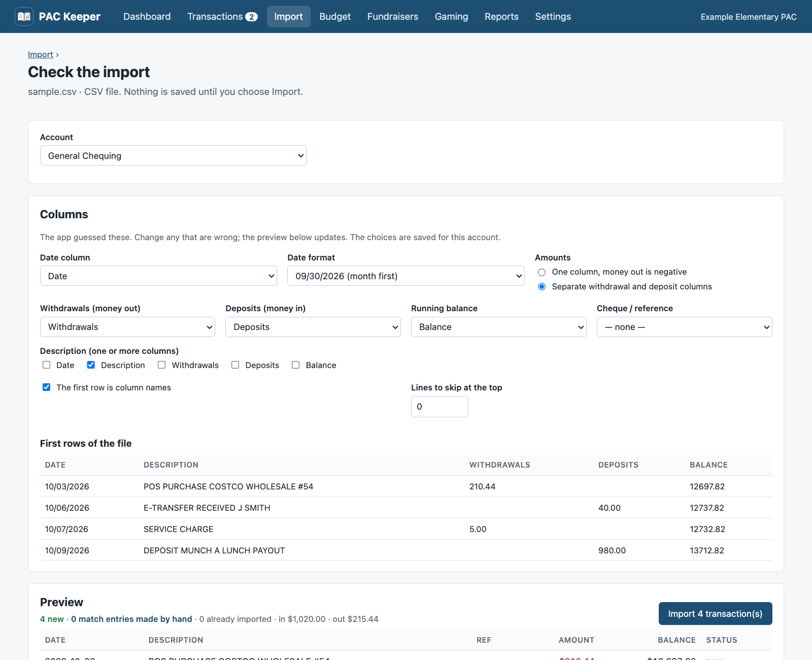Screen dimensions: 812x660
Task: Click the 13712.82 balance cell
Action: tap(707, 550)
